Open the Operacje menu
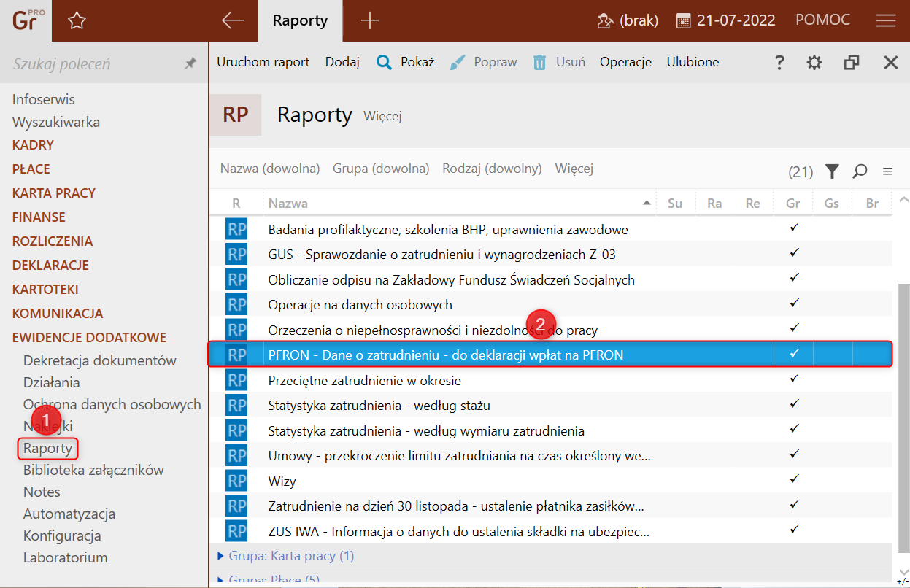 coord(625,62)
